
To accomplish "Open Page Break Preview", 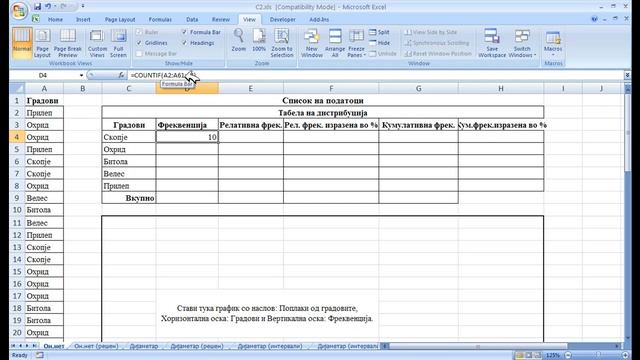I will [68, 43].
